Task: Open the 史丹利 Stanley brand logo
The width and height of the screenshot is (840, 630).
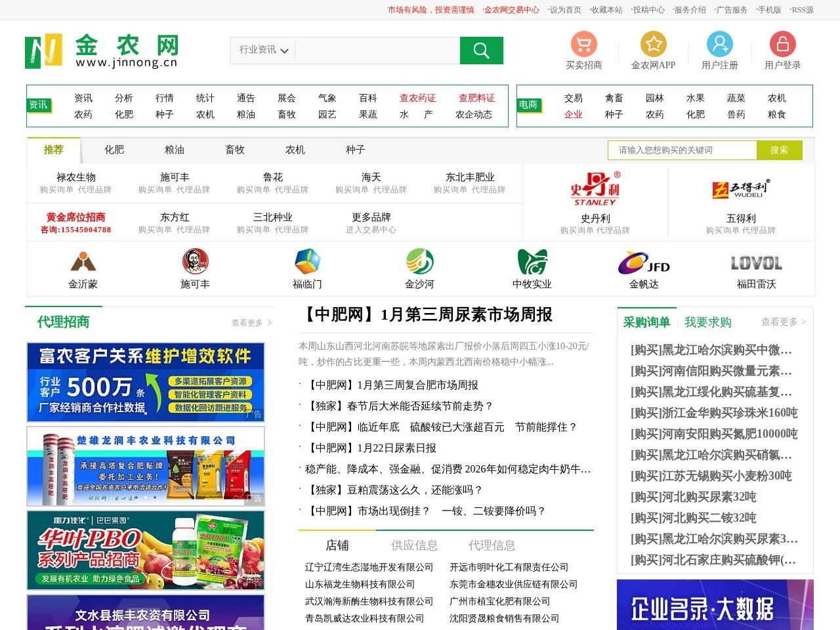Action: [595, 189]
